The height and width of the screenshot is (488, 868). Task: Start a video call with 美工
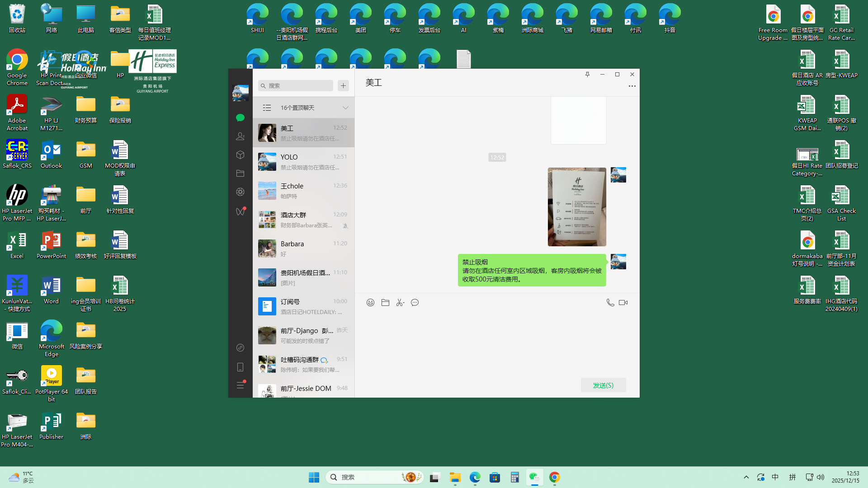click(x=623, y=303)
